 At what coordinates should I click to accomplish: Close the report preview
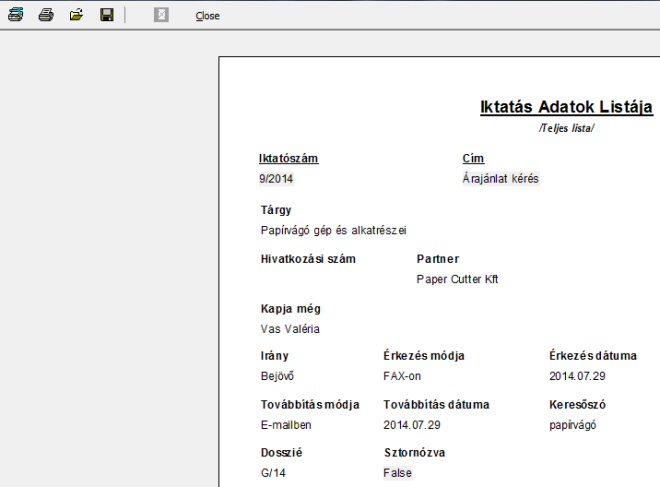pyautogui.click(x=208, y=16)
